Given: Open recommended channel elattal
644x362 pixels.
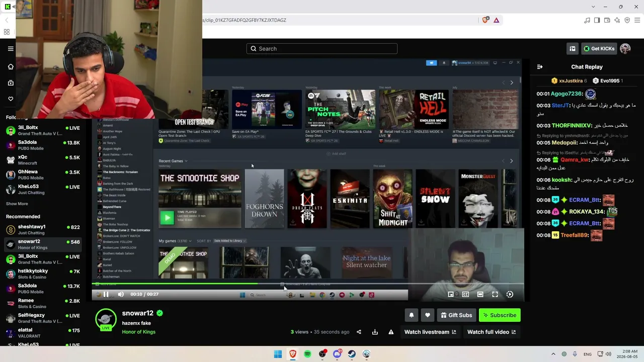Looking at the screenshot, I should [43, 332].
